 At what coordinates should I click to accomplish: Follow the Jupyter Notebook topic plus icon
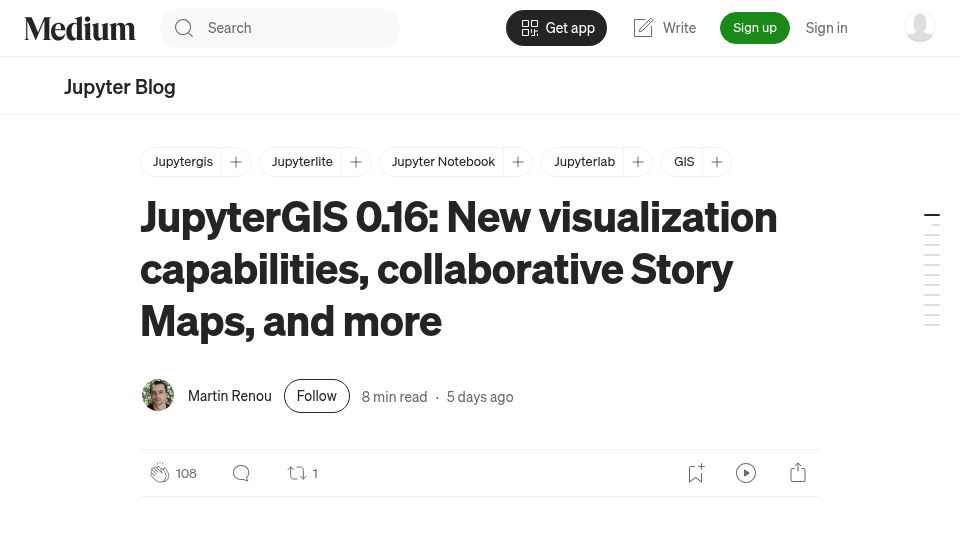click(517, 162)
